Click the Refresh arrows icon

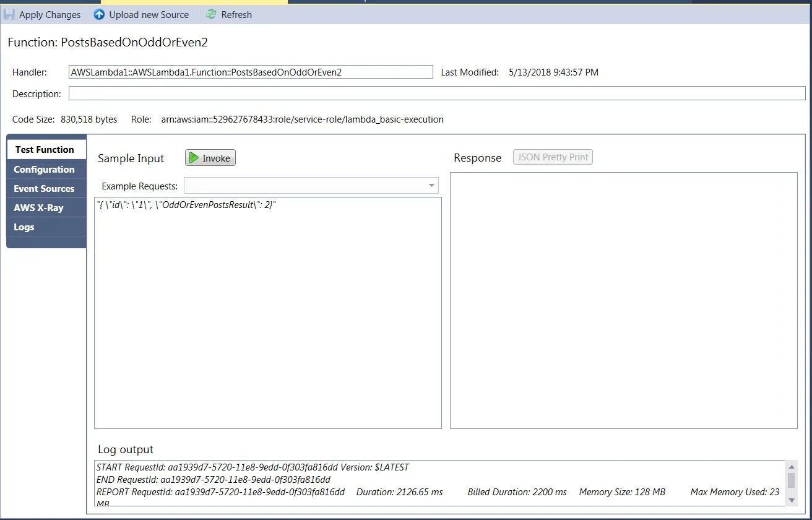[212, 14]
